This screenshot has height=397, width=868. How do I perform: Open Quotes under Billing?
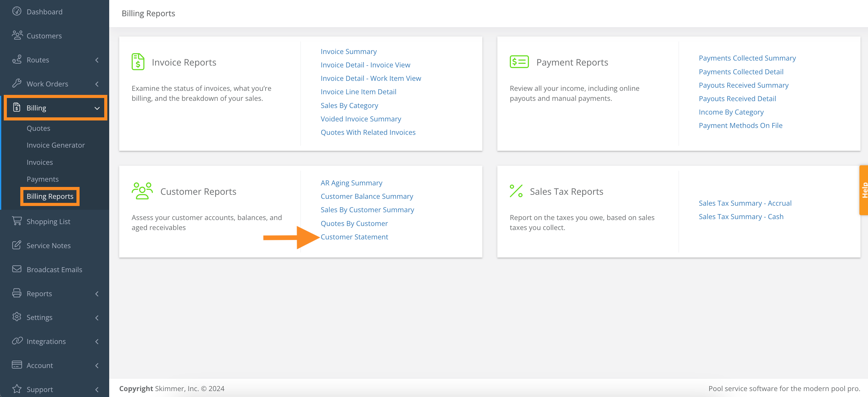click(38, 128)
